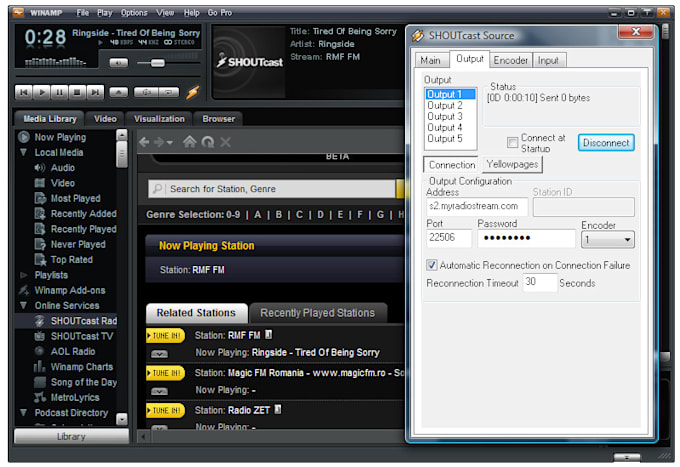The image size is (680, 467).
Task: Open Winamp Add-ons item
Action: click(x=70, y=290)
